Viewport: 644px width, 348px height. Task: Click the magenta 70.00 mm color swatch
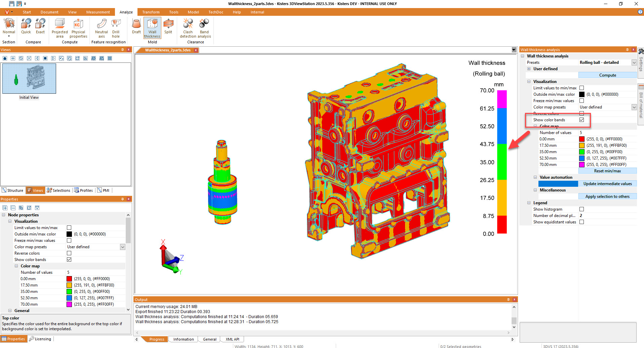click(x=581, y=165)
